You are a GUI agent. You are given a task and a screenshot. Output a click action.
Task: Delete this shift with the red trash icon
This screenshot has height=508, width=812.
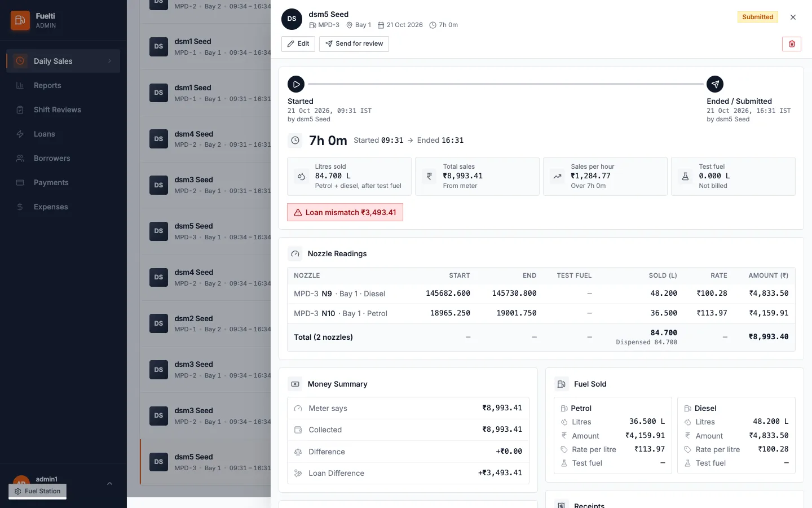pos(792,44)
